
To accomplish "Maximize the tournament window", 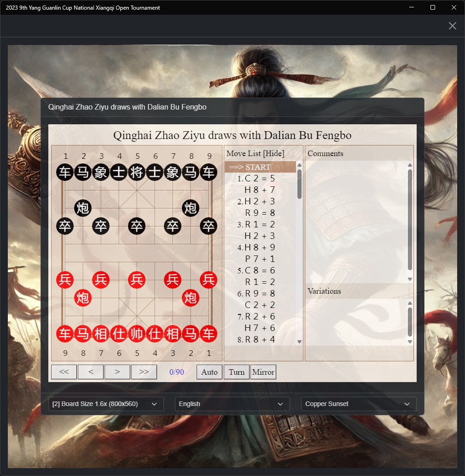I will [x=433, y=7].
